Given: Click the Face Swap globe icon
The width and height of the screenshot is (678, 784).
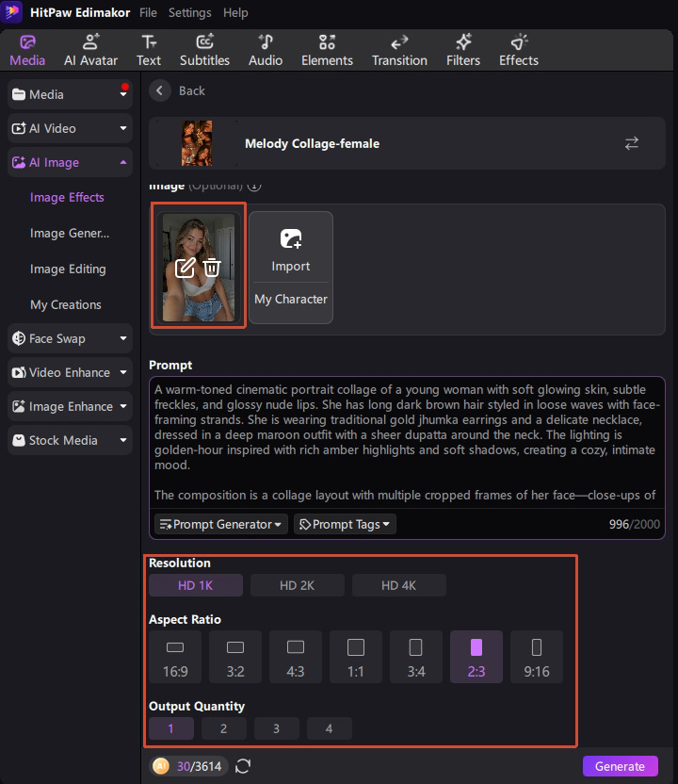Looking at the screenshot, I should pos(19,338).
